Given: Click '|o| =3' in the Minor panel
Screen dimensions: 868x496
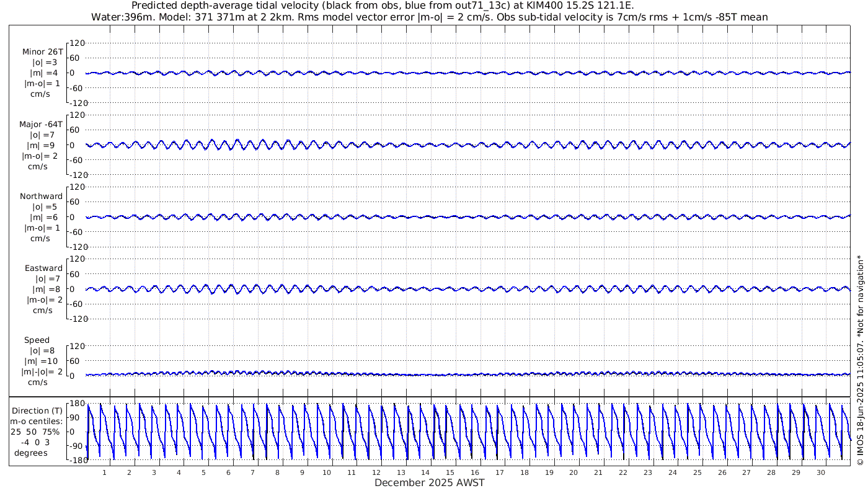Looking at the screenshot, I should (45, 63).
